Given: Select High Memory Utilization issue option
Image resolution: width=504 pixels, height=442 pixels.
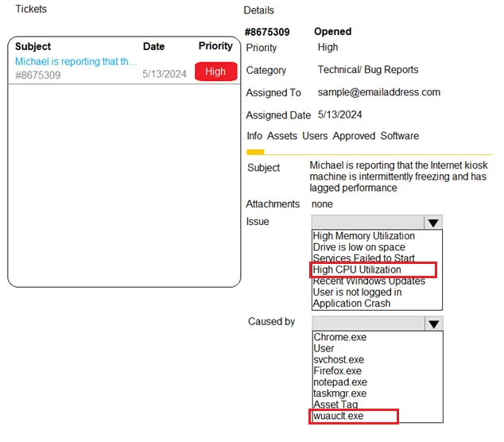Looking at the screenshot, I should (363, 235).
